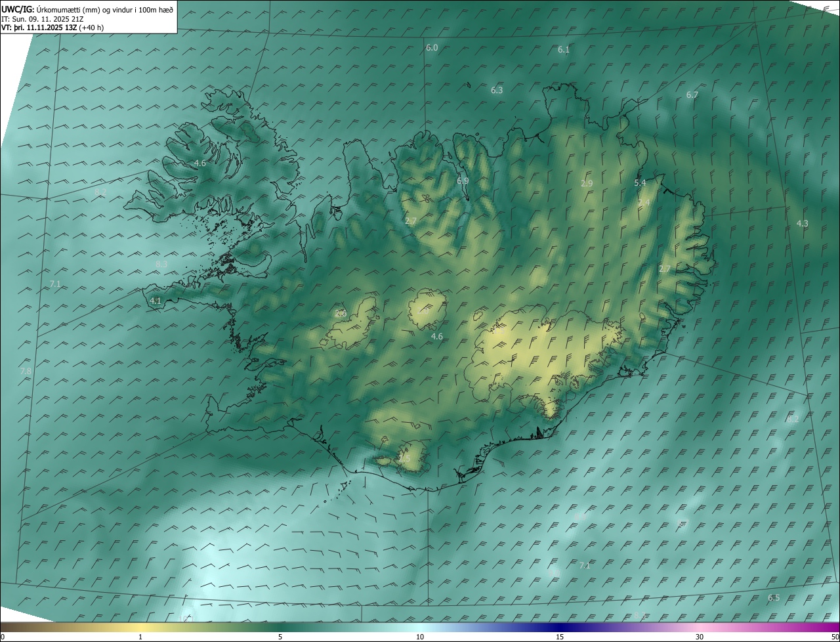Click the 6.3 value label

497,91
